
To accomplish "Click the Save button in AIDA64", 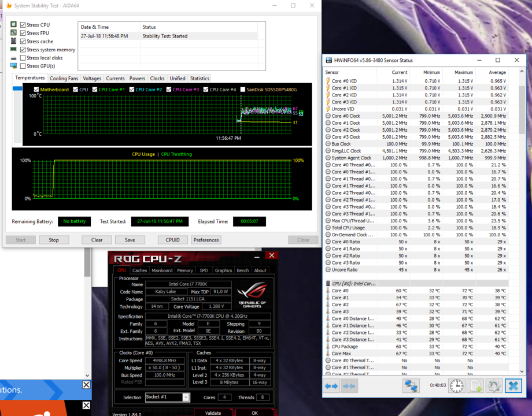I will point(130,240).
